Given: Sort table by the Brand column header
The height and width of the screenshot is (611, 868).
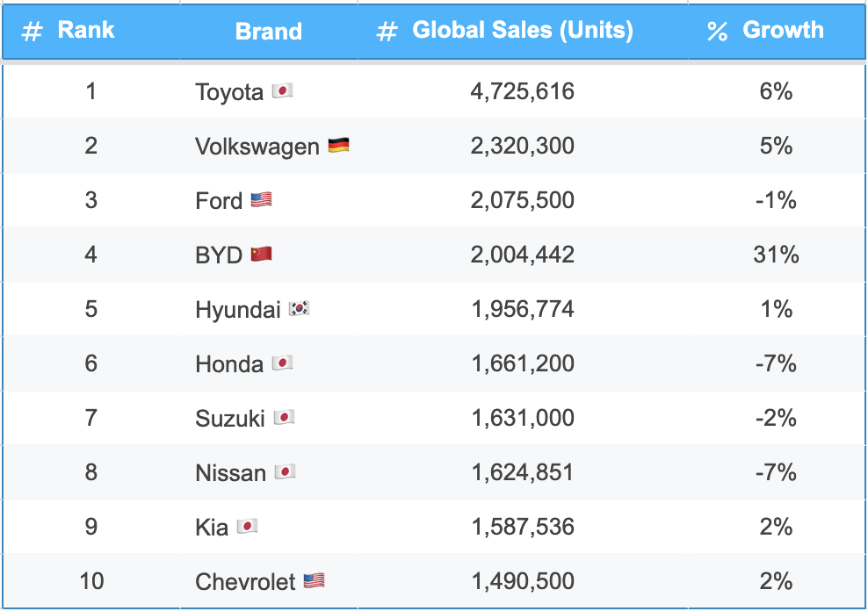Looking at the screenshot, I should click(269, 32).
